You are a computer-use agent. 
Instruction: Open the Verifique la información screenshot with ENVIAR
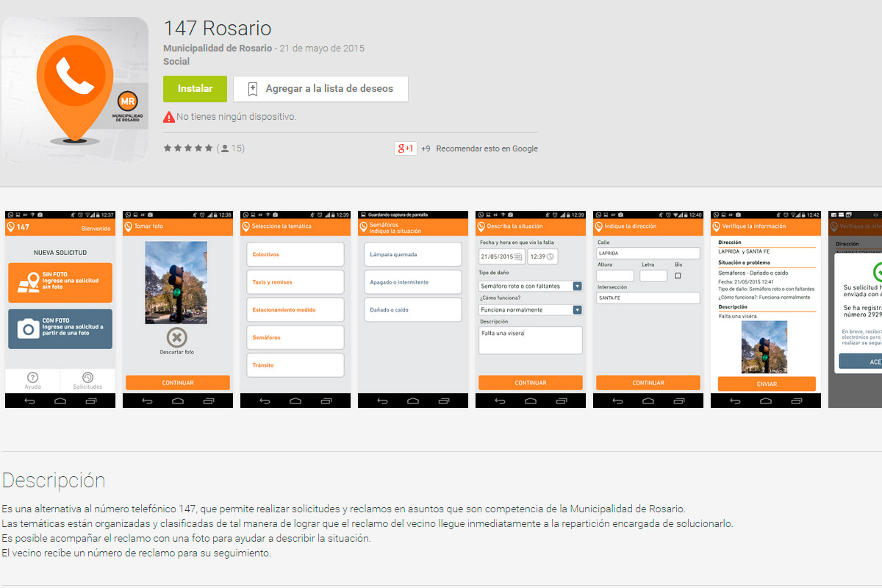(766, 309)
